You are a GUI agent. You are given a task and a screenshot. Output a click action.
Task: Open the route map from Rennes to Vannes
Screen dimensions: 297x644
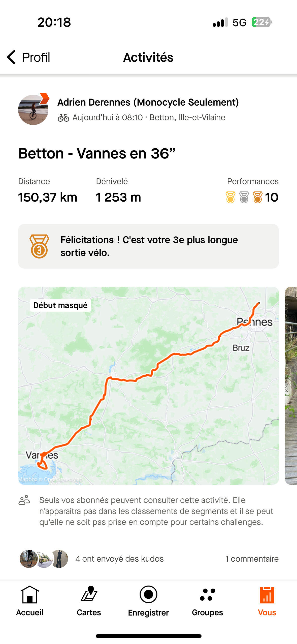[148, 385]
